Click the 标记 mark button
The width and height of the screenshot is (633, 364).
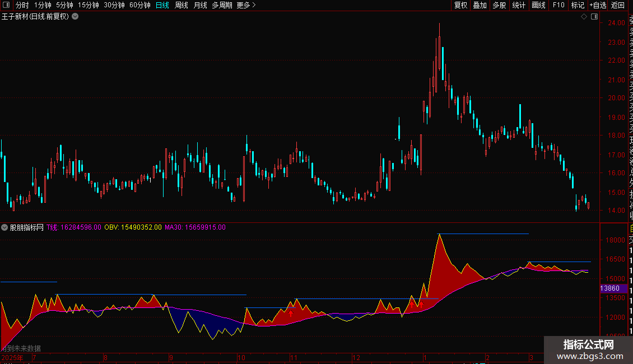(x=578, y=5)
